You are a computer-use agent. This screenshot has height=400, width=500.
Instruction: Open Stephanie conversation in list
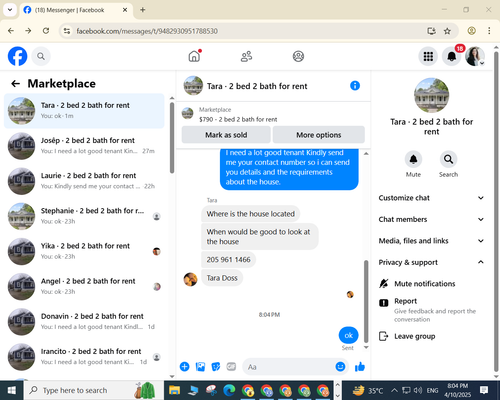click(x=84, y=216)
